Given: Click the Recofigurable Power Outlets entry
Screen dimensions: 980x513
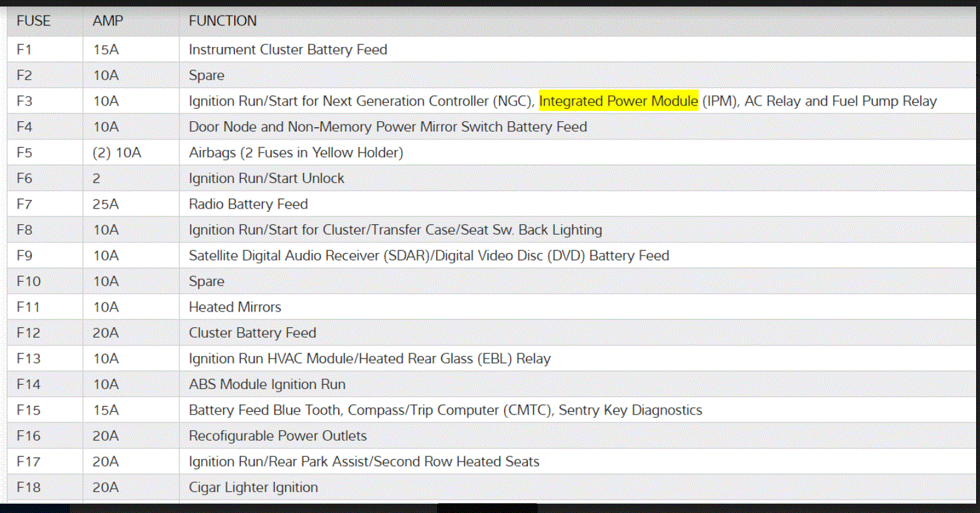Looking at the screenshot, I should (x=277, y=436).
